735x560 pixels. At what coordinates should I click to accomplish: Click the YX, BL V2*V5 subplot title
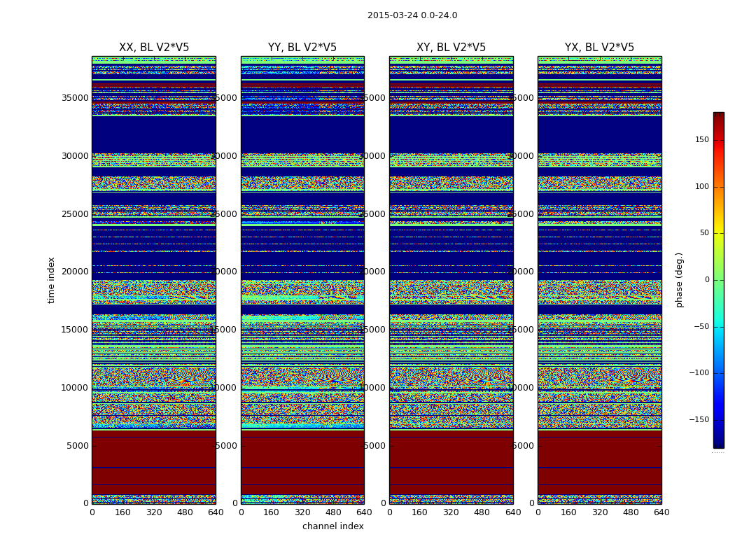[599, 48]
